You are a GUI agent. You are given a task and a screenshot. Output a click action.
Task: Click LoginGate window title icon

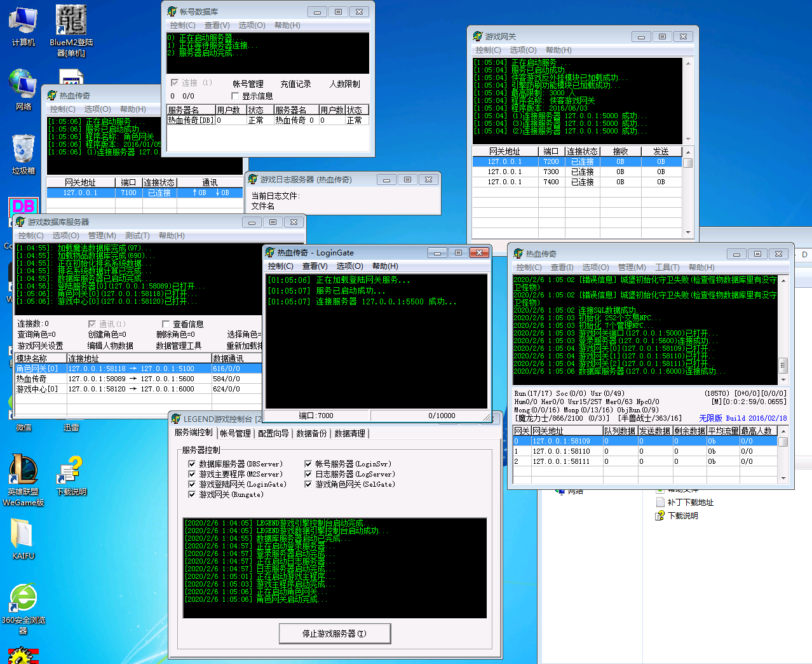pyautogui.click(x=269, y=252)
